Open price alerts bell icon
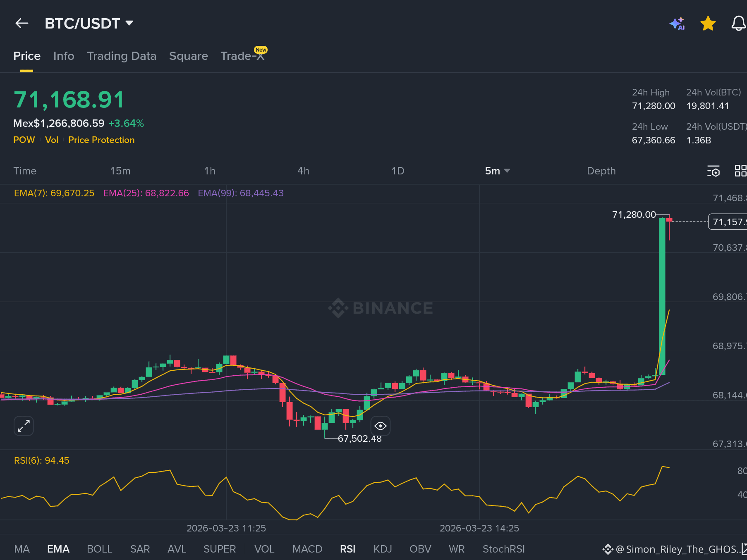Viewport: 747px width, 560px height. [x=739, y=24]
